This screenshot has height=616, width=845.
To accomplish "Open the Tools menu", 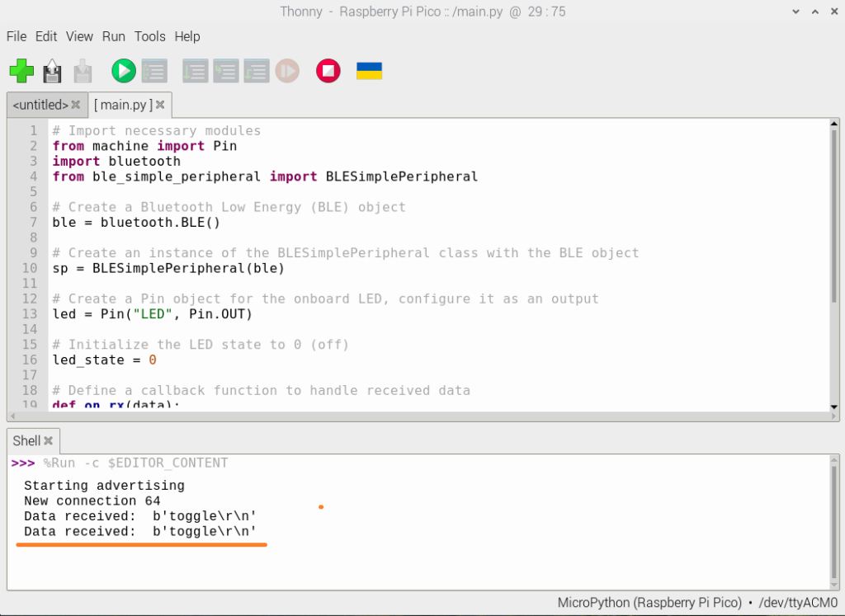I will (x=149, y=36).
